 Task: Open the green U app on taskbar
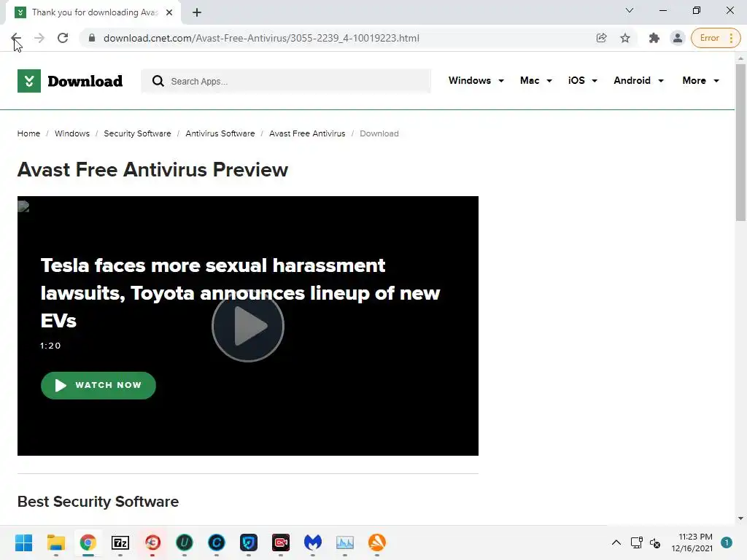click(x=185, y=542)
